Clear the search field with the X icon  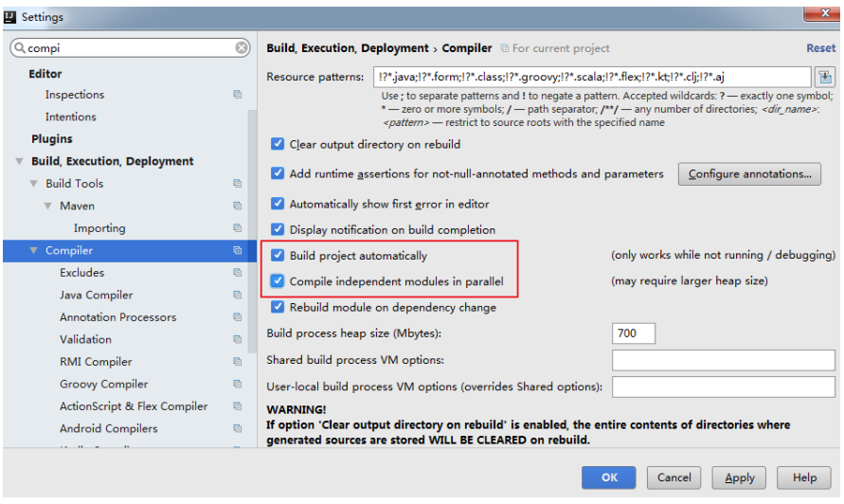242,48
